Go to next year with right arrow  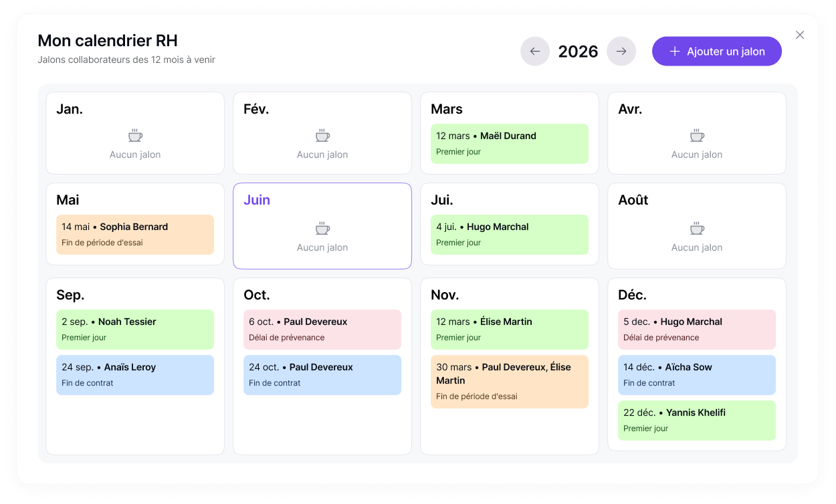click(x=621, y=51)
